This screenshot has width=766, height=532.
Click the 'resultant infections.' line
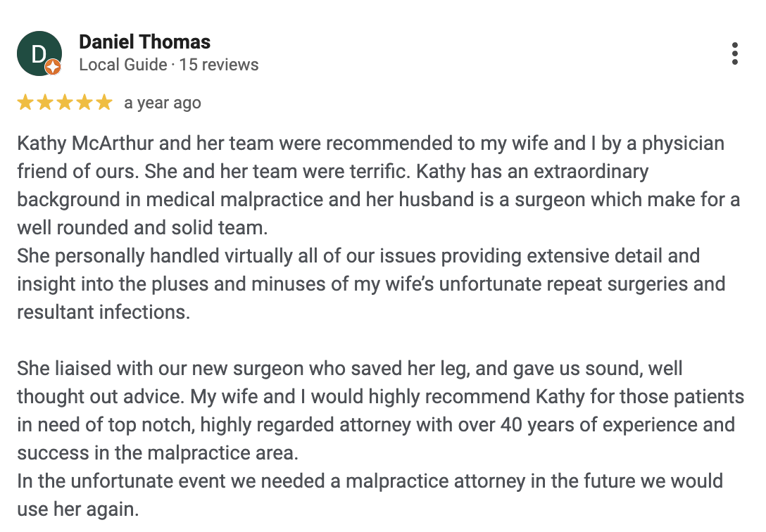tap(103, 312)
